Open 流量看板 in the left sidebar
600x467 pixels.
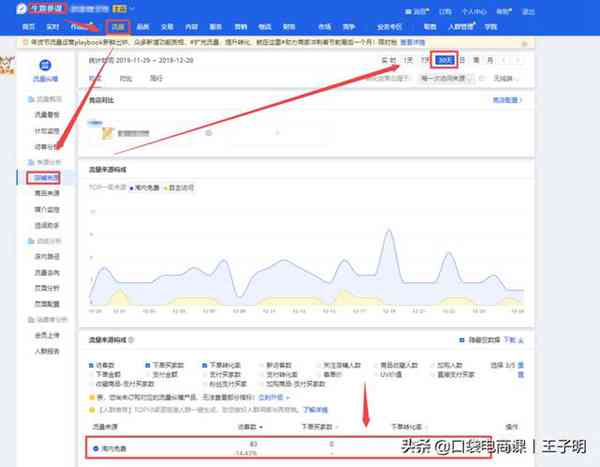point(47,114)
